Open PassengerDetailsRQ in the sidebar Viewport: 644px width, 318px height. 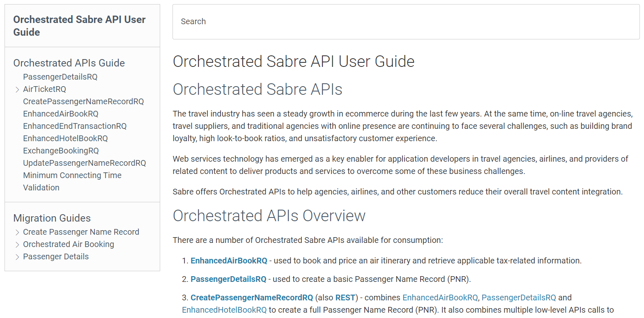coord(60,77)
